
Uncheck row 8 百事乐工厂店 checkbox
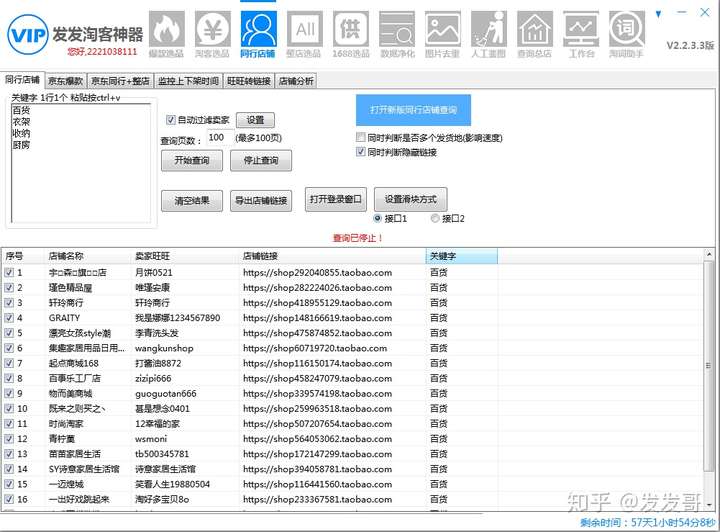click(x=9, y=378)
